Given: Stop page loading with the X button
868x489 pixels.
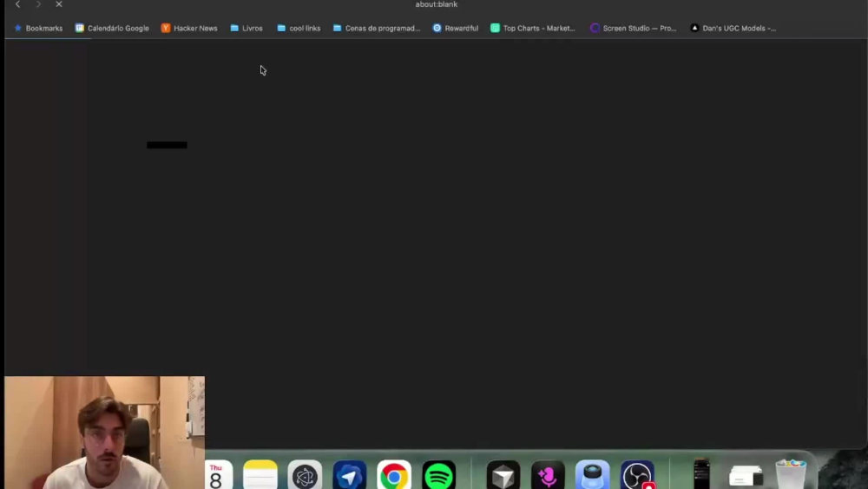Looking at the screenshot, I should (59, 4).
